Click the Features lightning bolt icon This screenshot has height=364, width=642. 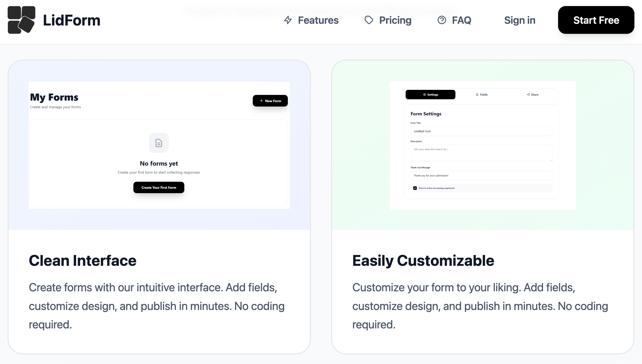288,20
